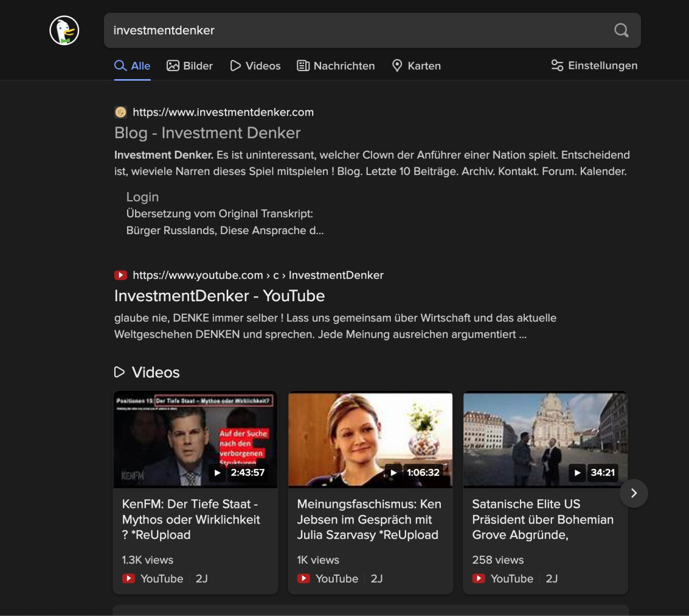Open the Meinungsfaschismus Ken Jebsen video title
Screen dimensions: 689x616
tap(369, 519)
